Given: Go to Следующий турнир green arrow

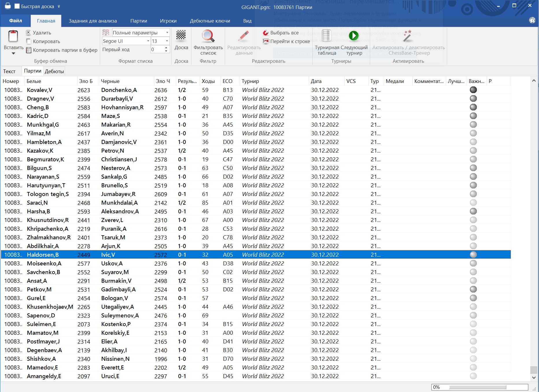Looking at the screenshot, I should pyautogui.click(x=353, y=36).
